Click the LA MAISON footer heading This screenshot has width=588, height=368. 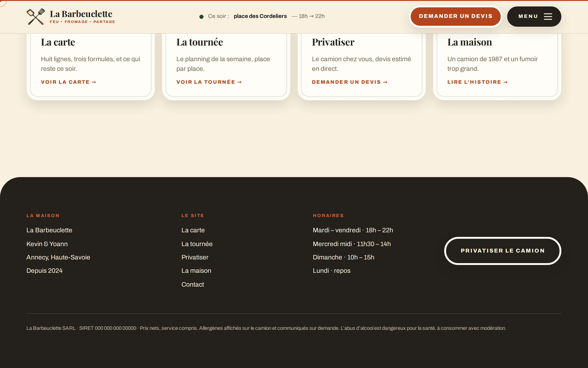[x=43, y=216]
